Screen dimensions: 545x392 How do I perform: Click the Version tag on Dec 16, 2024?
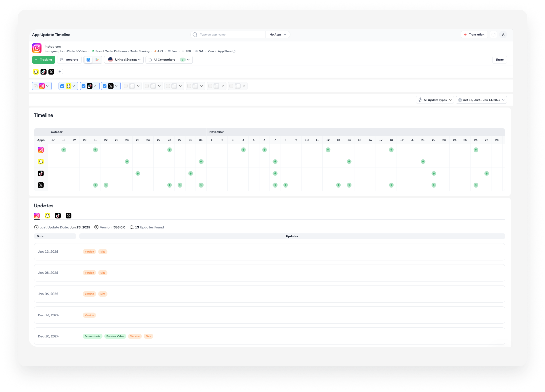[89, 315]
